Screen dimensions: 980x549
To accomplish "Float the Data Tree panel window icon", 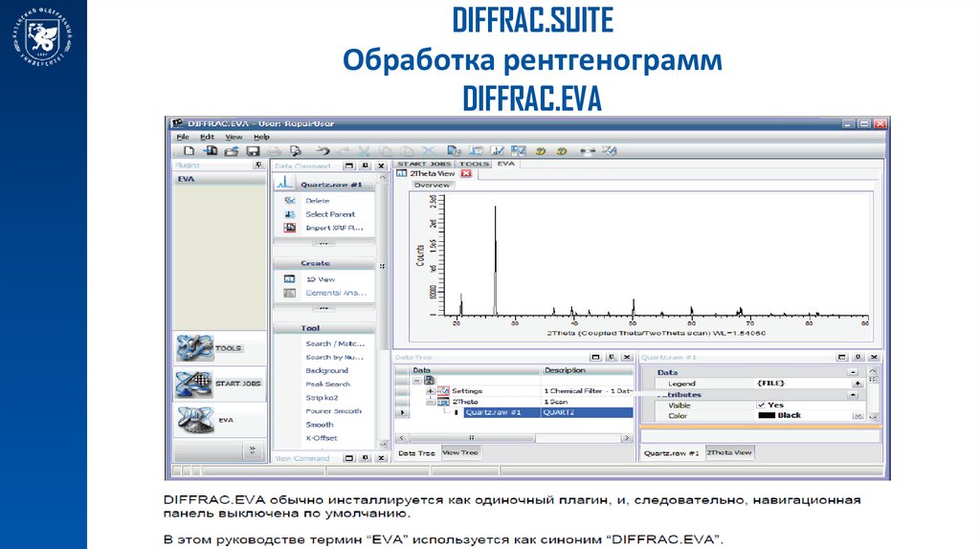I will [595, 358].
